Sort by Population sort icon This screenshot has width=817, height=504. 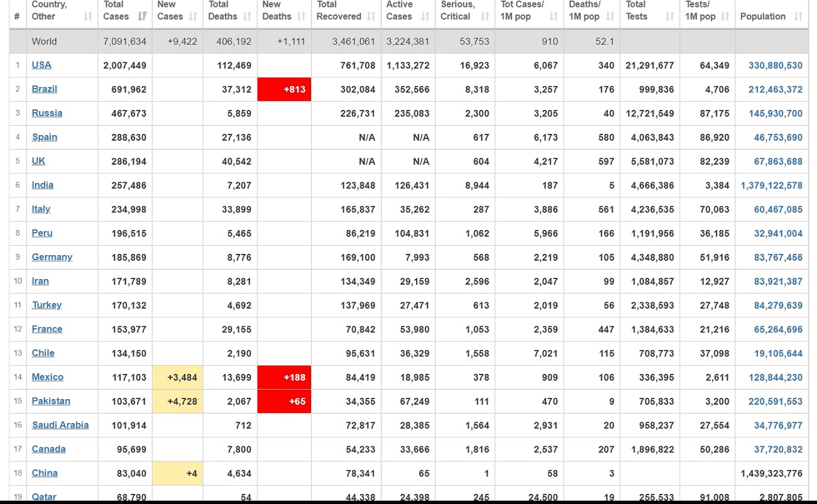(798, 16)
